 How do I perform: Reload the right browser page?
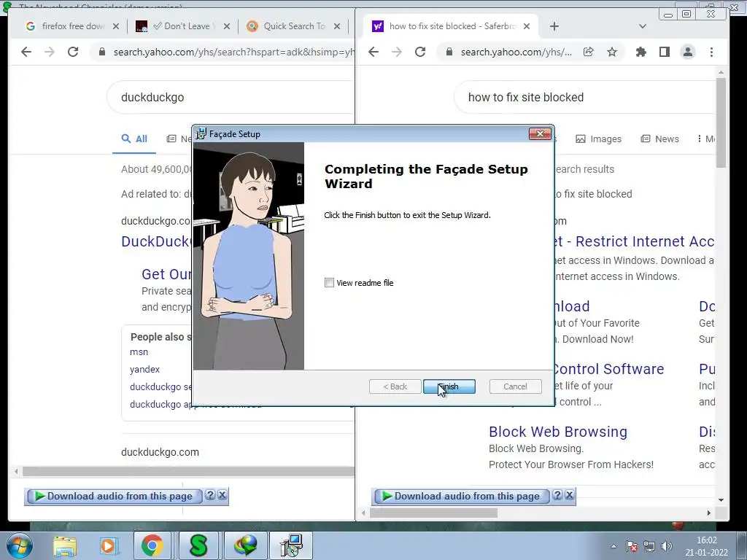[x=420, y=52]
